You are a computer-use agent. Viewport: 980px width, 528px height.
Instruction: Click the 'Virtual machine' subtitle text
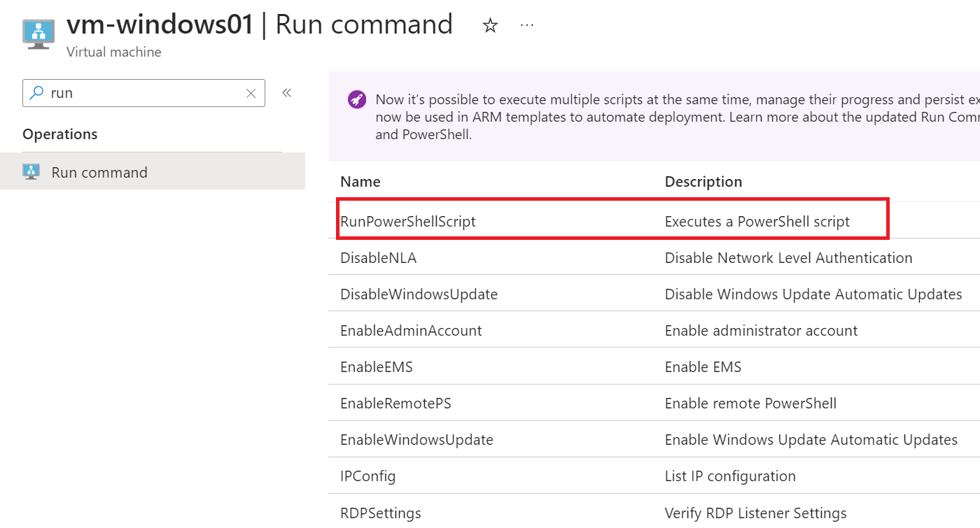pyautogui.click(x=114, y=52)
